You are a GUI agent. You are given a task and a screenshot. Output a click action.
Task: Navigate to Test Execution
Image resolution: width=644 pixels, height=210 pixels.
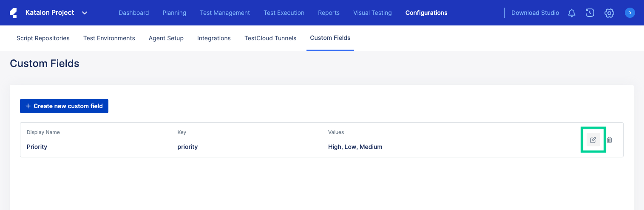tap(284, 13)
